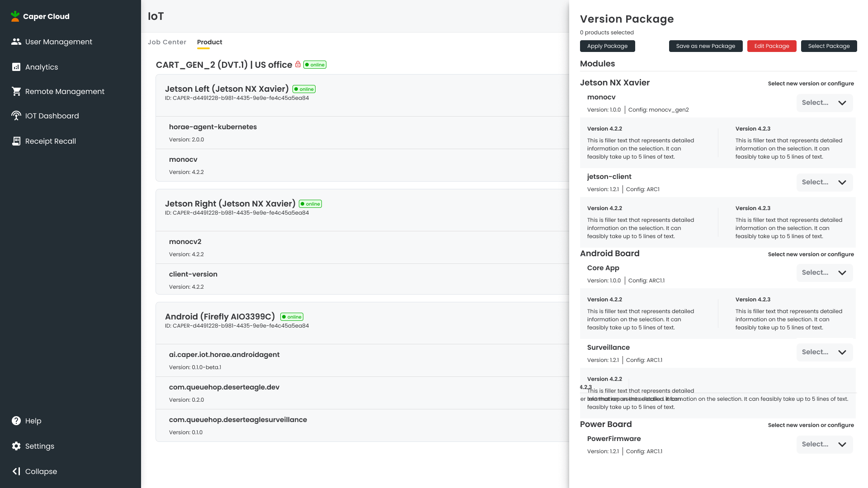Click the Receipt Recall receipt icon

tap(16, 141)
